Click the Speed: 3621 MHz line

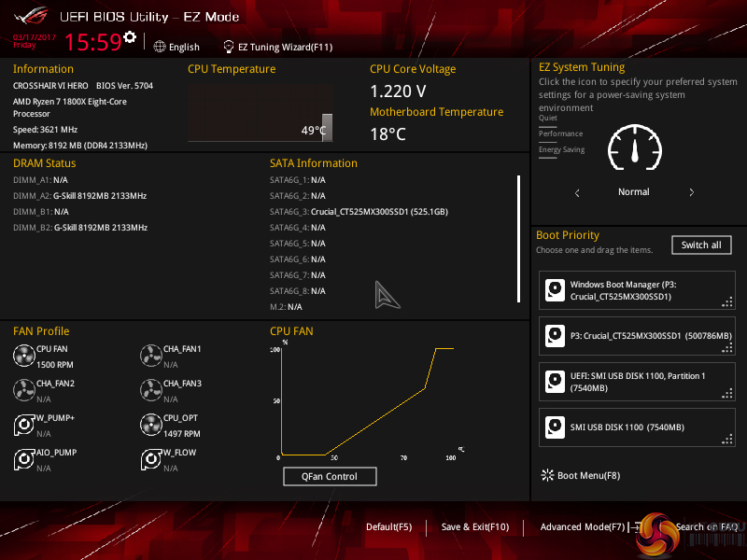(45, 130)
